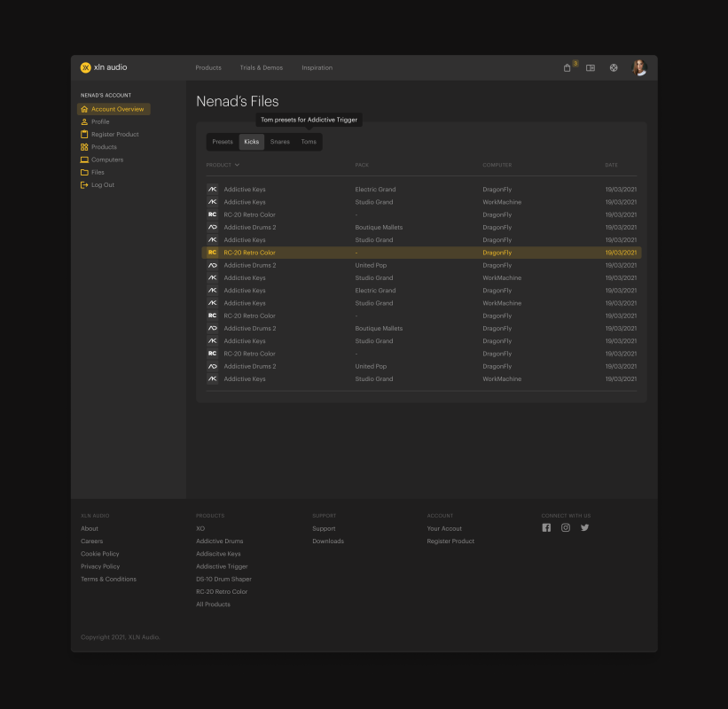Viewport: 728px width, 709px height.
Task: Click the wallet icon in the header
Action: (591, 68)
